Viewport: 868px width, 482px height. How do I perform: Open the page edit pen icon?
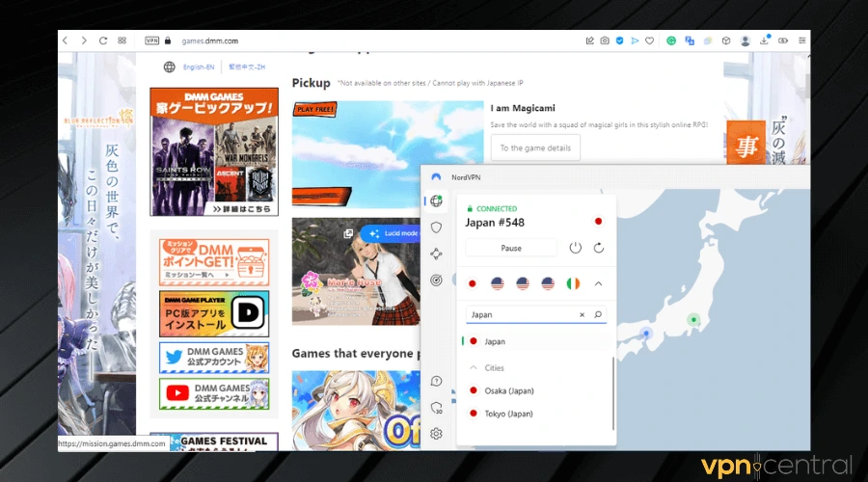pos(589,40)
